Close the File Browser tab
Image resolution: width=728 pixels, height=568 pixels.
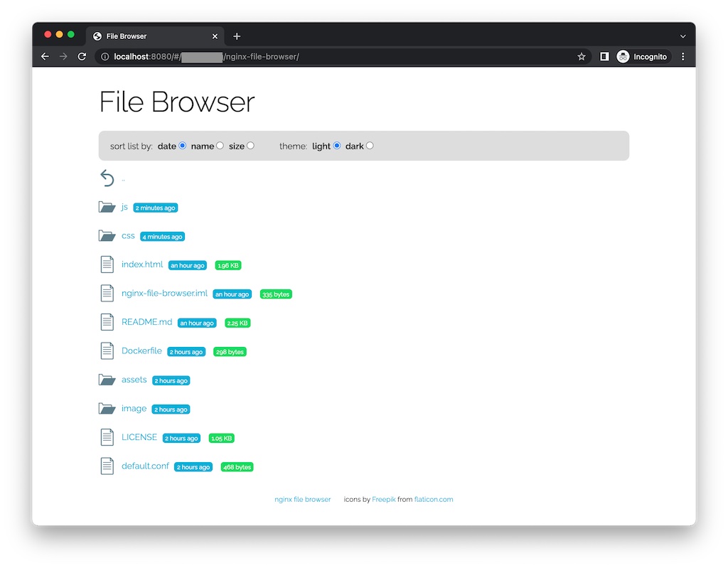point(215,36)
